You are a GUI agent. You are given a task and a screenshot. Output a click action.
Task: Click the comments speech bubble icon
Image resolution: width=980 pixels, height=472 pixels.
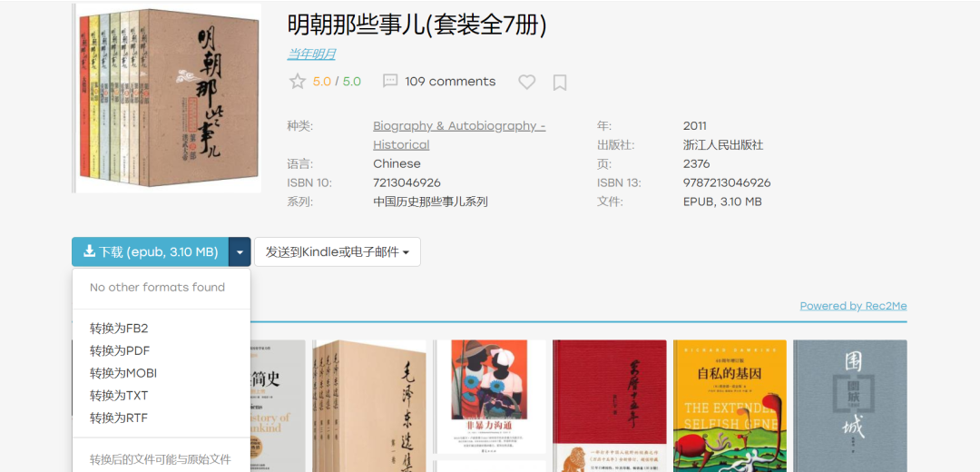click(390, 82)
